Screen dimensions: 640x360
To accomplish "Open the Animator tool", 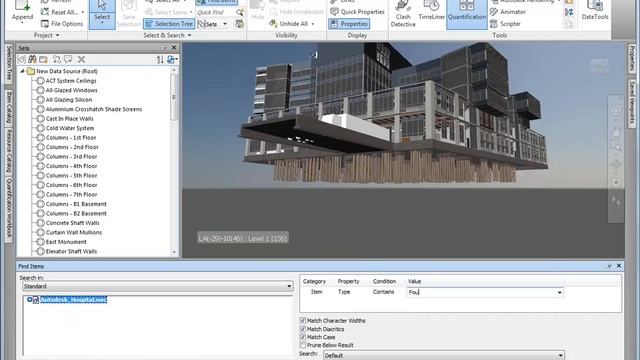I will pos(508,12).
